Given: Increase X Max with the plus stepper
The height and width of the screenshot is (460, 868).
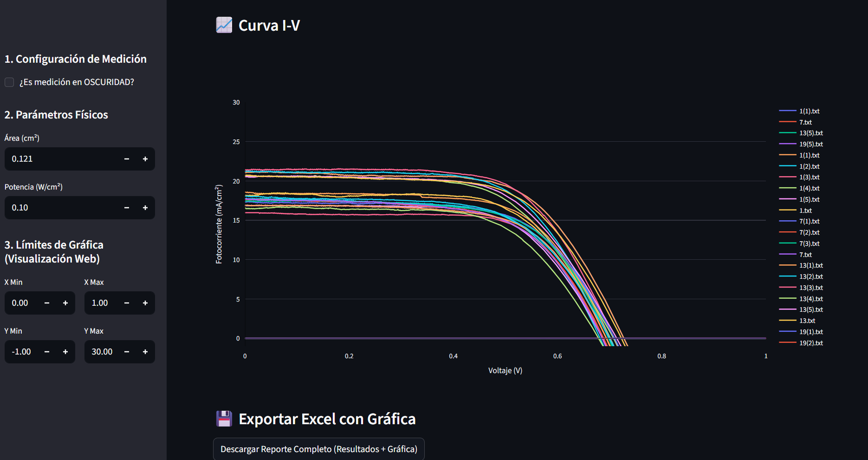Looking at the screenshot, I should point(145,303).
